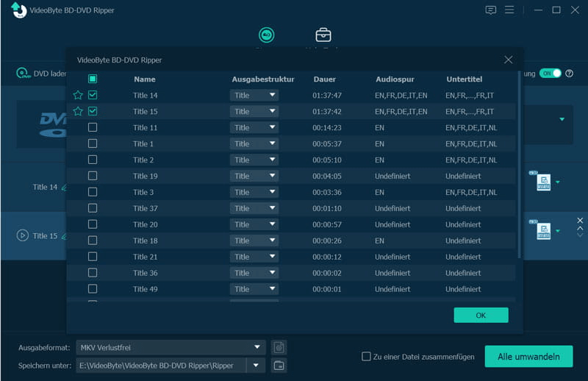
Task: Open Title 15 Ausgabestruktur dropdown
Action: pyautogui.click(x=254, y=112)
